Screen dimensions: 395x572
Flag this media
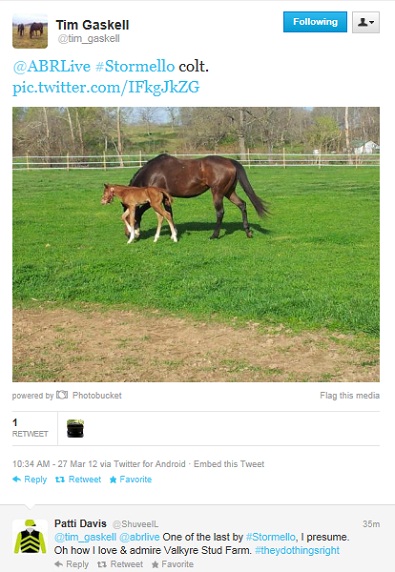click(350, 395)
